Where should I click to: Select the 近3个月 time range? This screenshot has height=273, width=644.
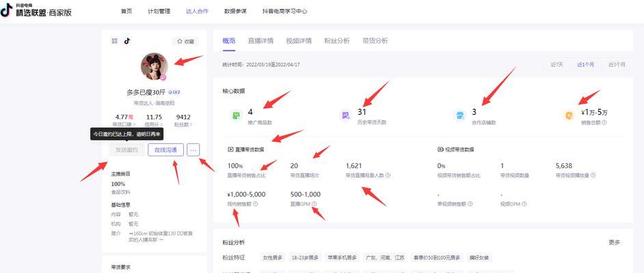click(x=617, y=64)
